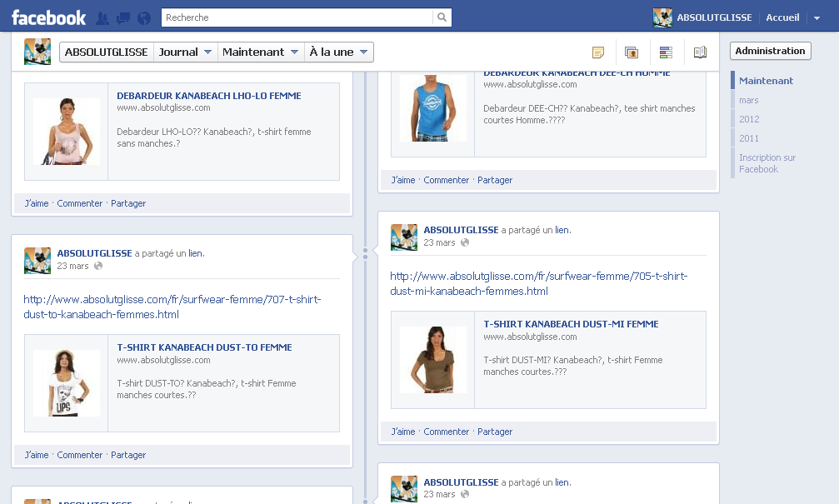Jump to Inscription sur Facebook in sidebar

pyautogui.click(x=767, y=163)
